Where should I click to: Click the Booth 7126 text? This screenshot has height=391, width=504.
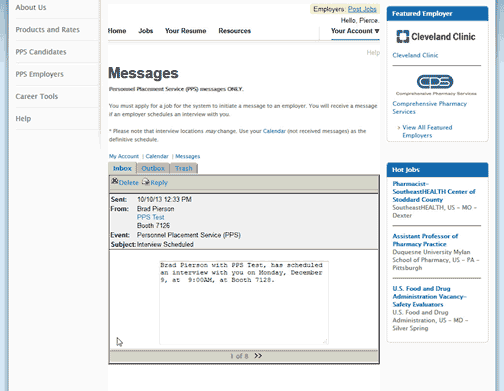tap(153, 226)
